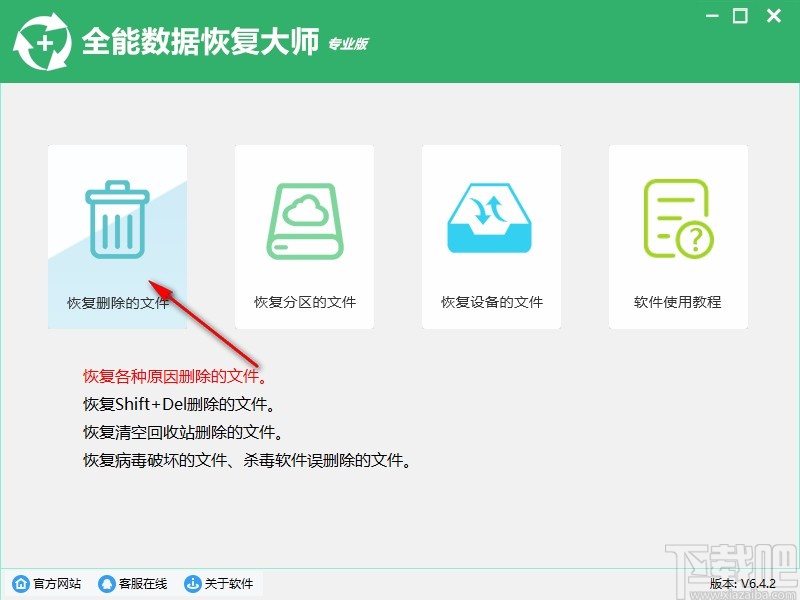Click the trash can recover-deleted-files icon
Viewport: 800px width, 600px height.
(x=117, y=219)
